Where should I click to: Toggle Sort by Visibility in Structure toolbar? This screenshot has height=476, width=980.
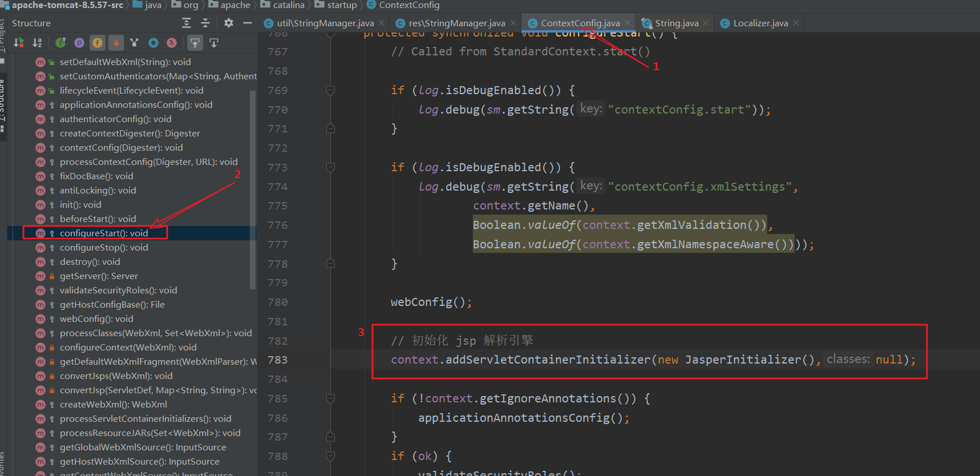[19, 43]
